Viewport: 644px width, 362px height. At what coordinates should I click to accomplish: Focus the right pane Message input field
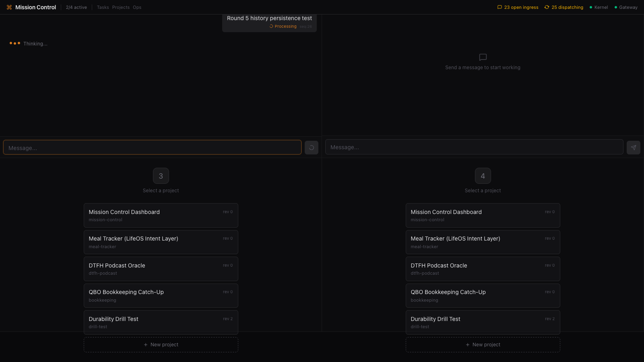tap(474, 147)
